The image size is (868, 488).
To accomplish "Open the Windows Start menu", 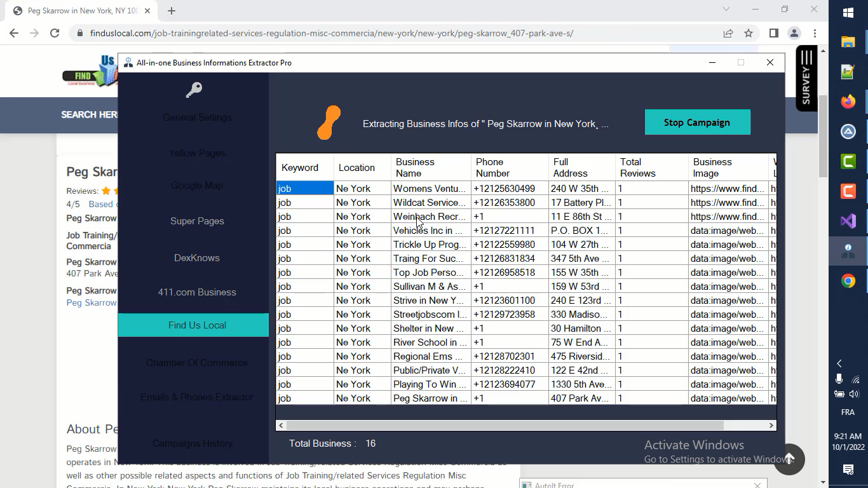I will click(x=848, y=13).
